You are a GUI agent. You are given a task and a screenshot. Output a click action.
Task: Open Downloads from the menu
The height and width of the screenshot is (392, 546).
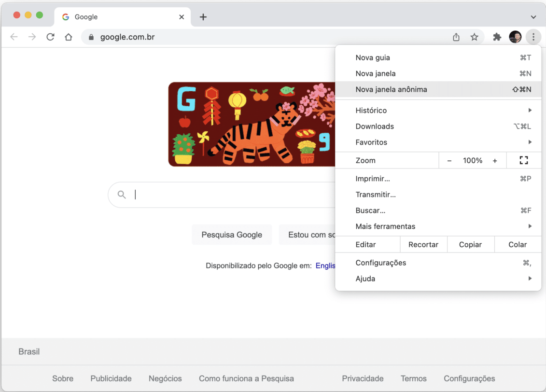(x=438, y=126)
